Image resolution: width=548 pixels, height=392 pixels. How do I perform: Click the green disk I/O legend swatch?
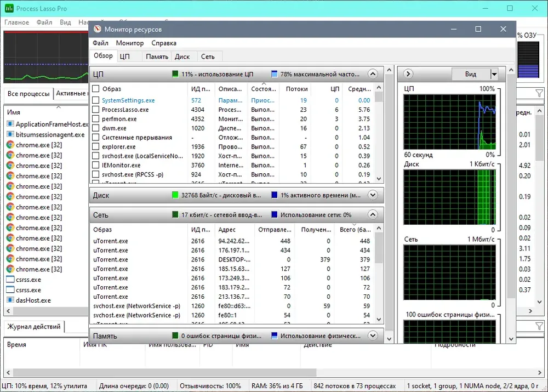tap(175, 195)
